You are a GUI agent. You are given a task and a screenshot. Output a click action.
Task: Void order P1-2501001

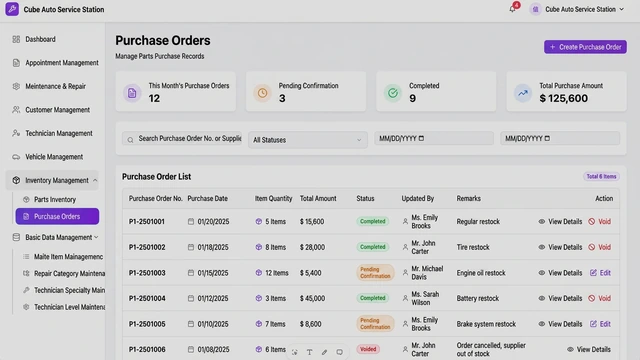point(600,222)
